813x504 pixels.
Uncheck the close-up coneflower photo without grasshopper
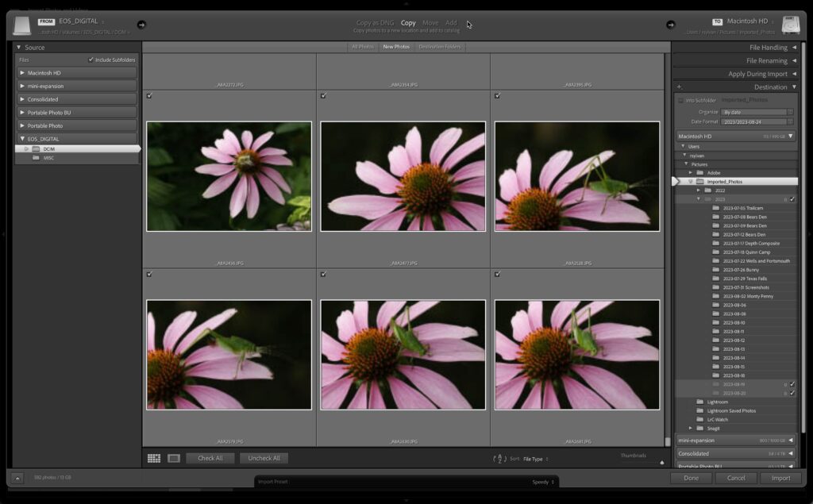(324, 96)
